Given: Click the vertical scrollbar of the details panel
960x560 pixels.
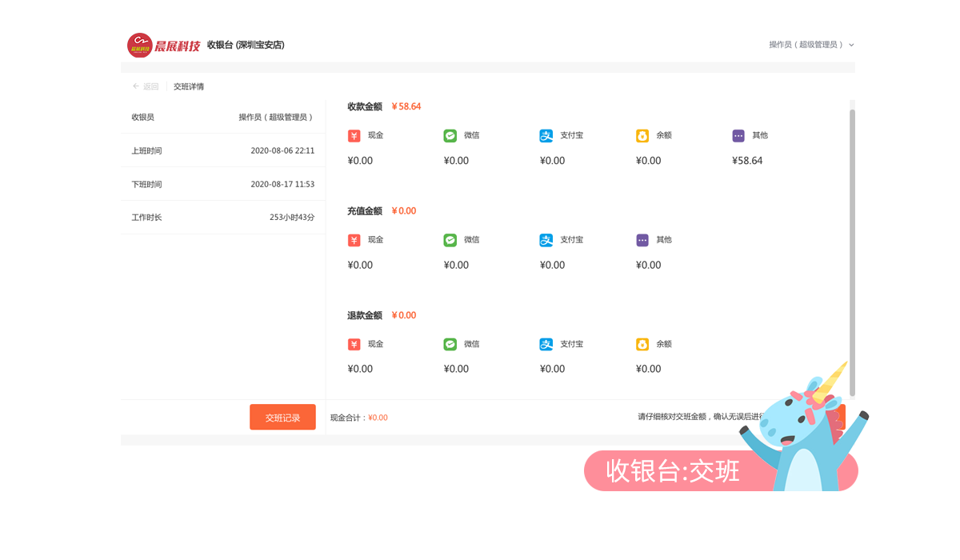Looking at the screenshot, I should [x=852, y=240].
